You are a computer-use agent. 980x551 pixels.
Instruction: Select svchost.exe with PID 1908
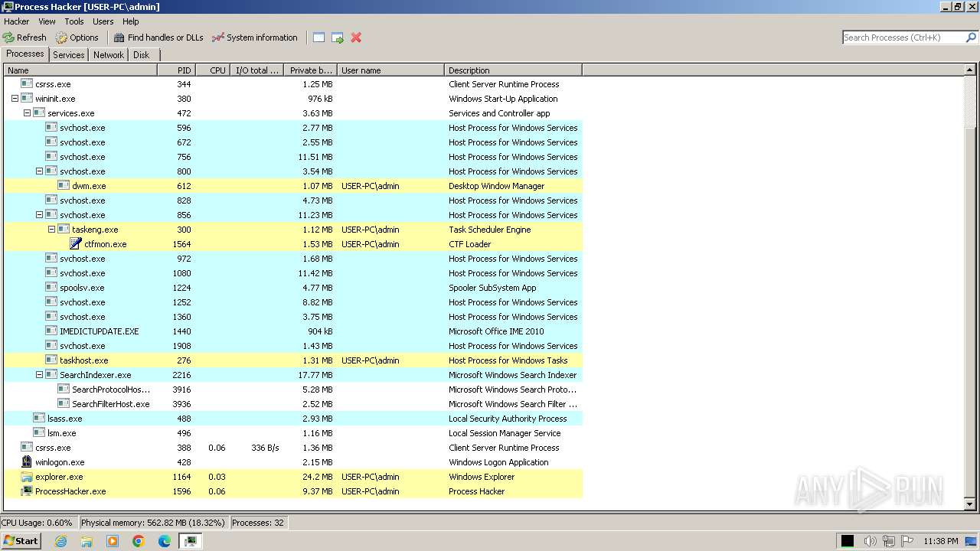(293, 346)
